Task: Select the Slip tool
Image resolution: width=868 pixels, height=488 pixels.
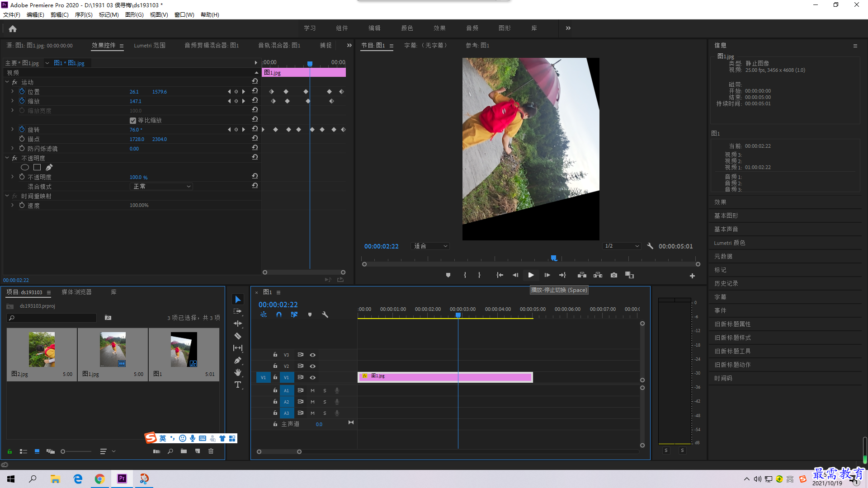Action: (x=238, y=348)
